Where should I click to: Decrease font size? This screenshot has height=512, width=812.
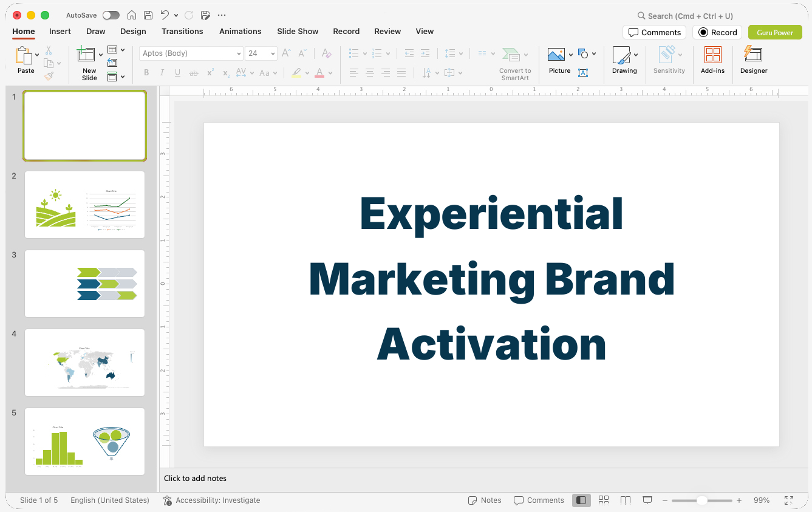(x=302, y=53)
